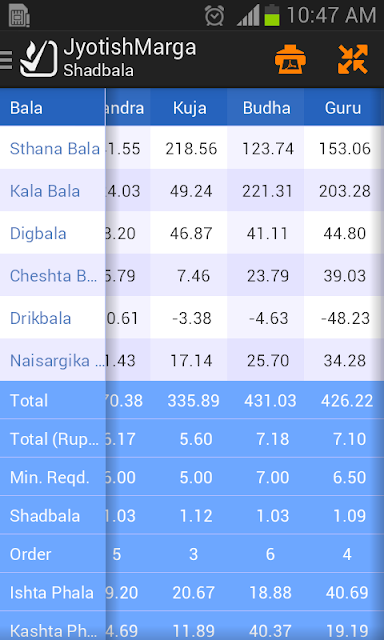Tap the JyotishMarga app logo
The image size is (384, 640).
click(x=39, y=59)
